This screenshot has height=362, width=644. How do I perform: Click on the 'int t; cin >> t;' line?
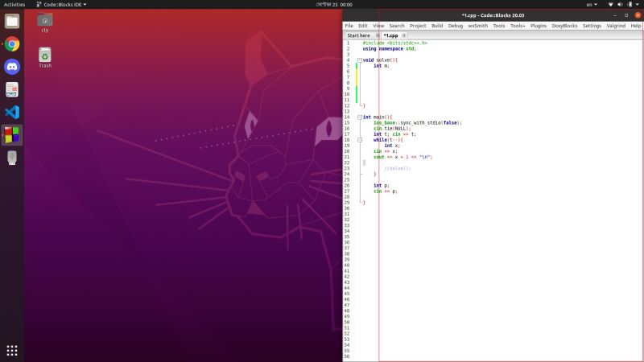[394, 134]
